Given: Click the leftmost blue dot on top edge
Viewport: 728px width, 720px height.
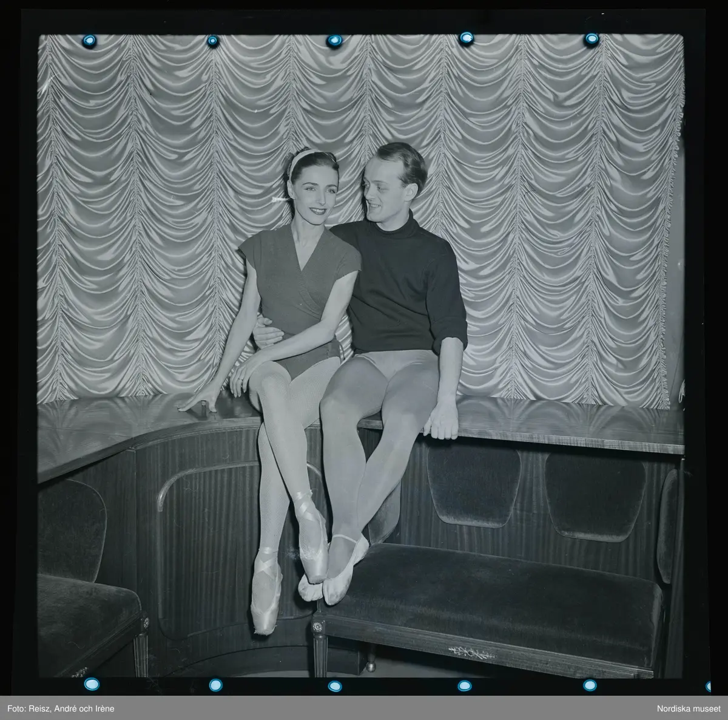Looking at the screenshot, I should (x=90, y=41).
